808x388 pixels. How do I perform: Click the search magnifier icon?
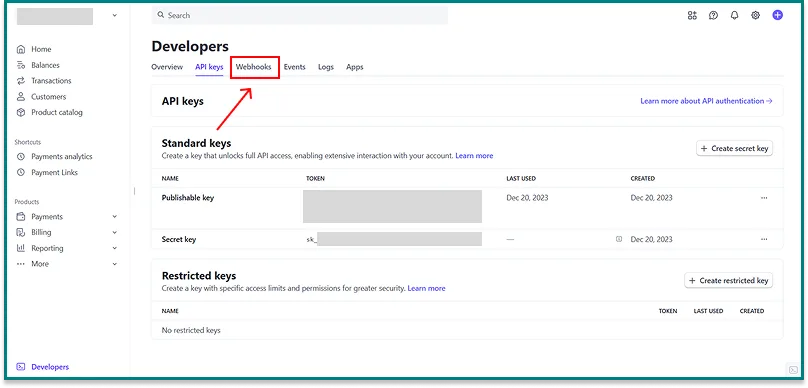pyautogui.click(x=161, y=15)
